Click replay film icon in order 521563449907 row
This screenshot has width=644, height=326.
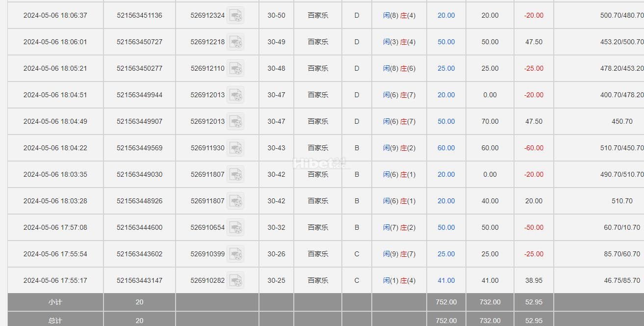235,122
